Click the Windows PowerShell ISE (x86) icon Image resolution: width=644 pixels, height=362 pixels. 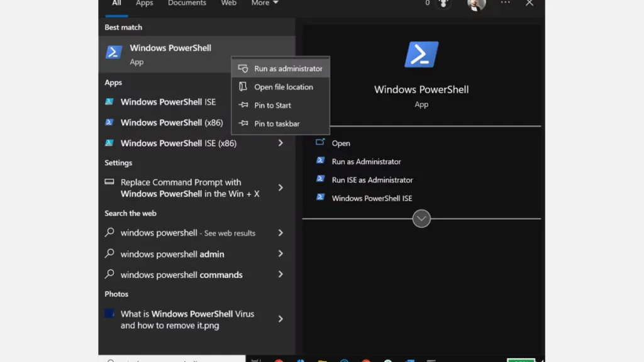(109, 143)
